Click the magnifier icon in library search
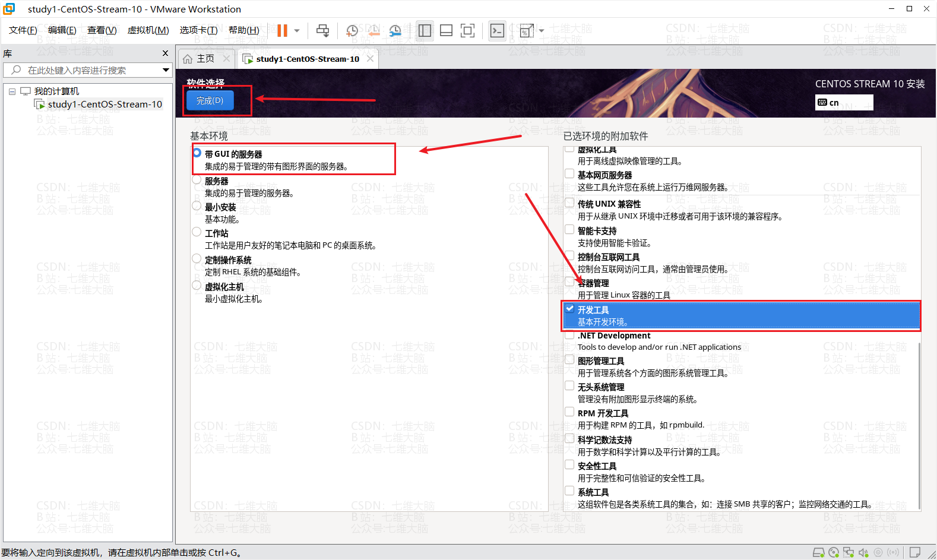Viewport: 937px width, 560px height. click(x=16, y=70)
